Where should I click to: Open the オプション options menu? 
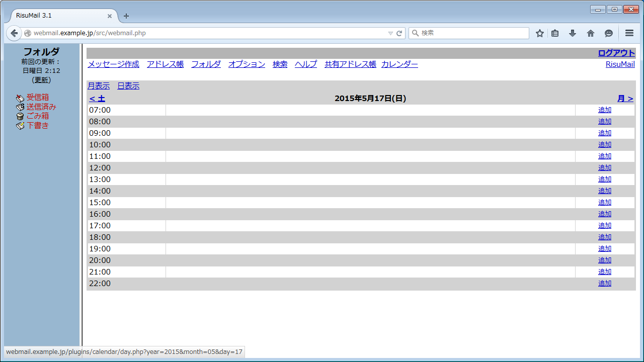tap(247, 64)
